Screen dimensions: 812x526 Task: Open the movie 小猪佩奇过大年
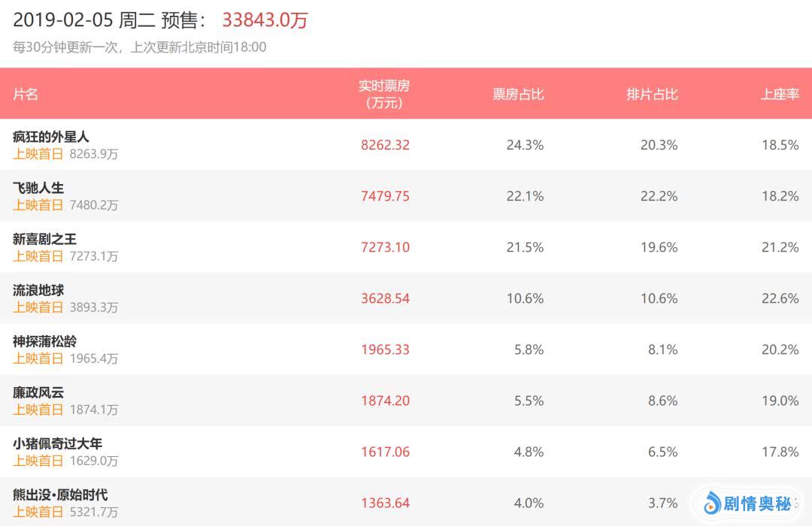(57, 443)
